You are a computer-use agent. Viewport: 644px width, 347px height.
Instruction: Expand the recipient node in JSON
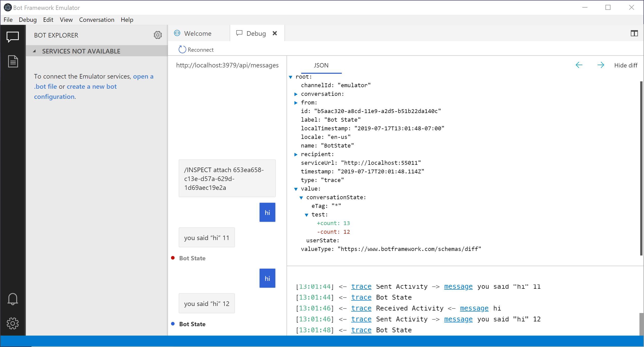pyautogui.click(x=296, y=155)
